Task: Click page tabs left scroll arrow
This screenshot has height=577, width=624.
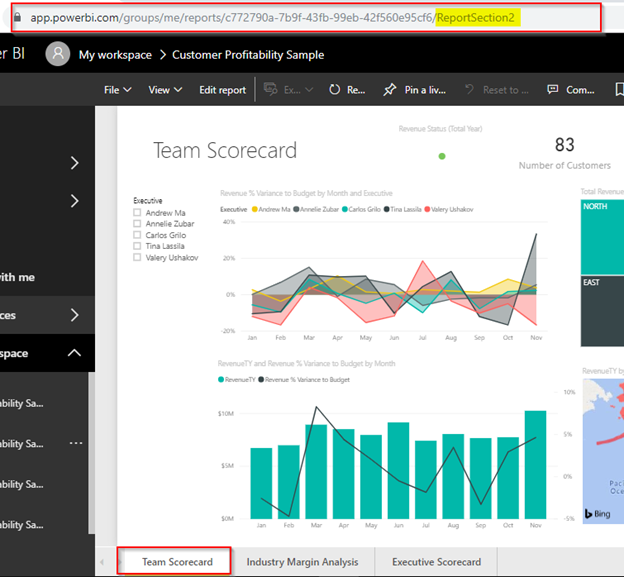Action: tap(102, 562)
